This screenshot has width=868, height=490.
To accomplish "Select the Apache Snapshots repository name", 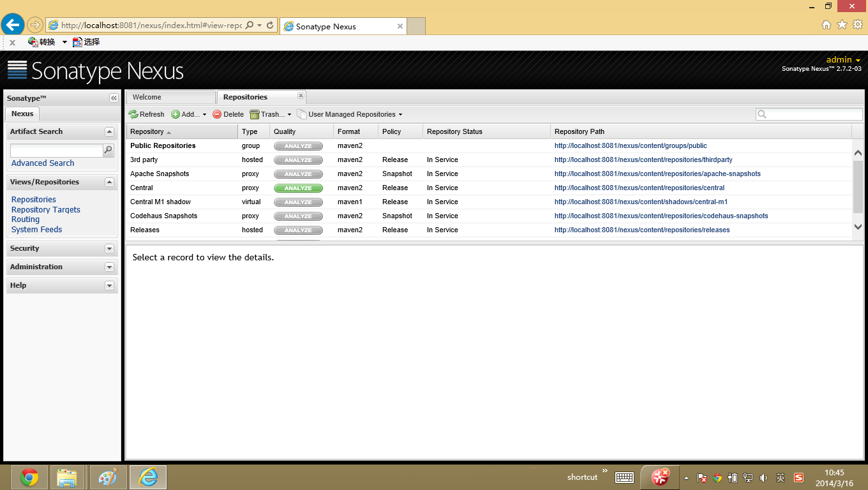I will tap(160, 174).
